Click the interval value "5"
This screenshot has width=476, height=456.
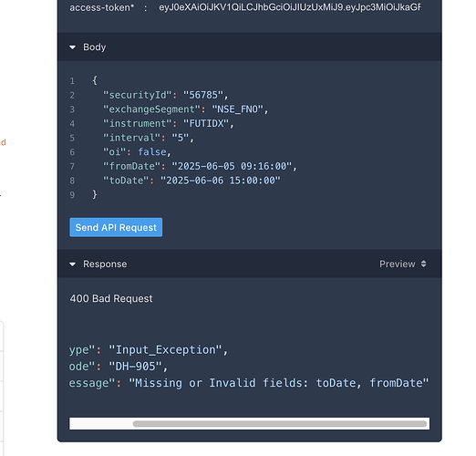click(181, 138)
